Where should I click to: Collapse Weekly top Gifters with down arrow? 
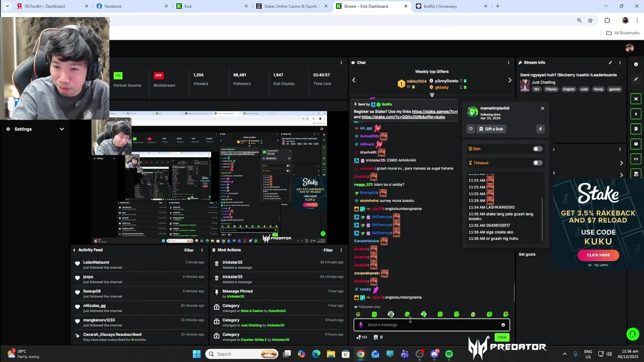(432, 95)
